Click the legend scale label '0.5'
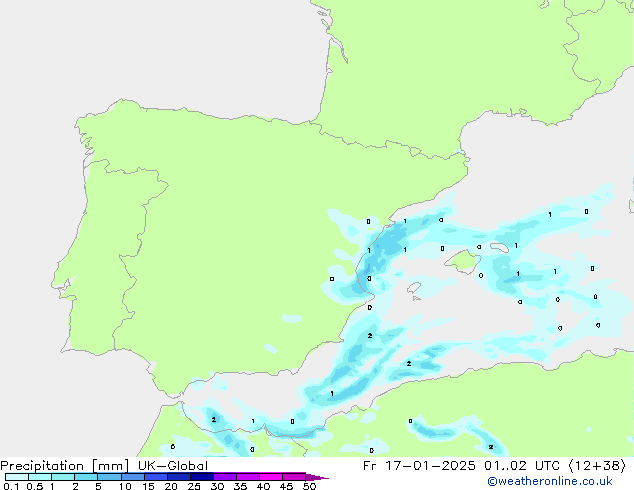Viewport: 634px width, 490px height. [x=34, y=486]
